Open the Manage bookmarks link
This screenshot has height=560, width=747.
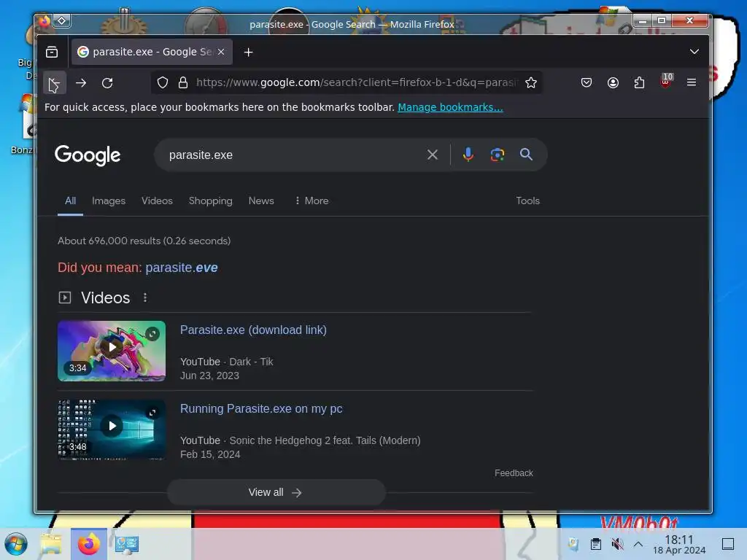pos(450,108)
